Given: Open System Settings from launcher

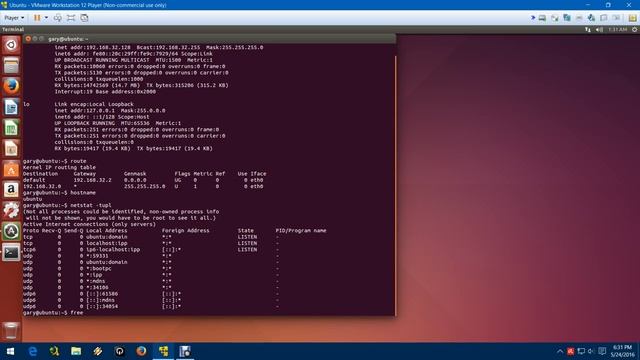Looking at the screenshot, I should coord(11,211).
